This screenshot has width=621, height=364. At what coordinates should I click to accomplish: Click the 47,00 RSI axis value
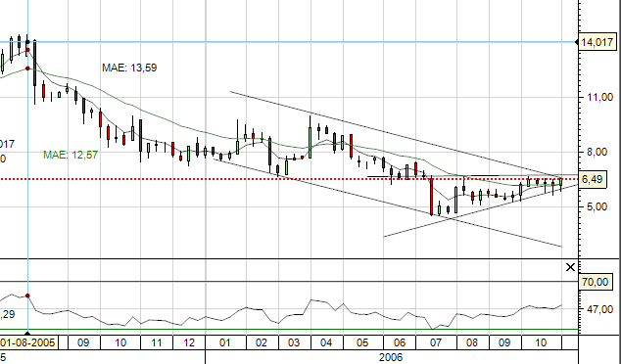click(x=599, y=309)
